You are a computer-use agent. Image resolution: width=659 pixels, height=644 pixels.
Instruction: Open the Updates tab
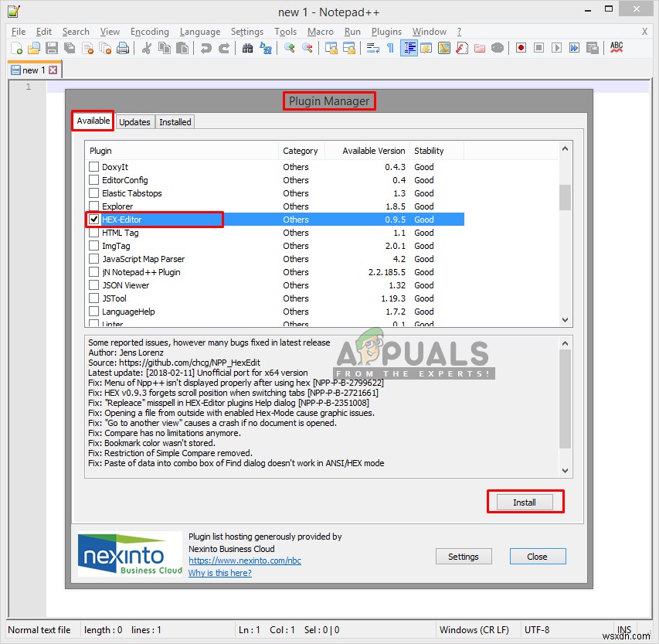pos(134,121)
